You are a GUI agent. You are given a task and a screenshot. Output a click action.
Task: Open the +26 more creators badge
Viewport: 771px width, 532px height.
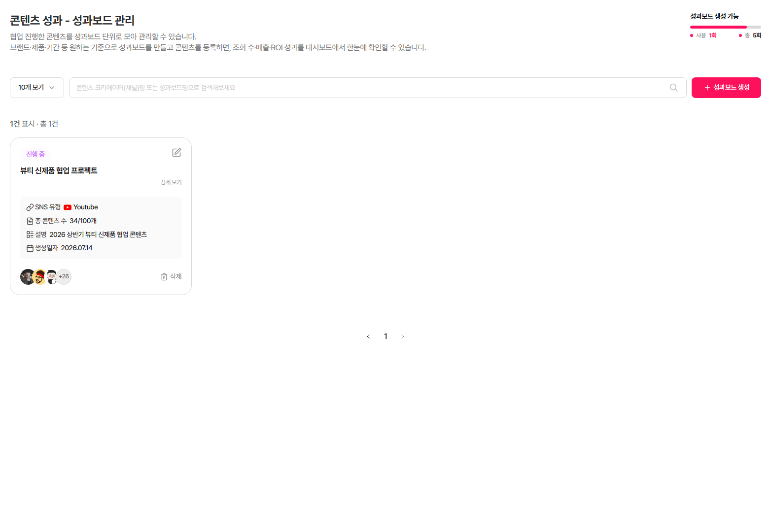[x=64, y=277]
